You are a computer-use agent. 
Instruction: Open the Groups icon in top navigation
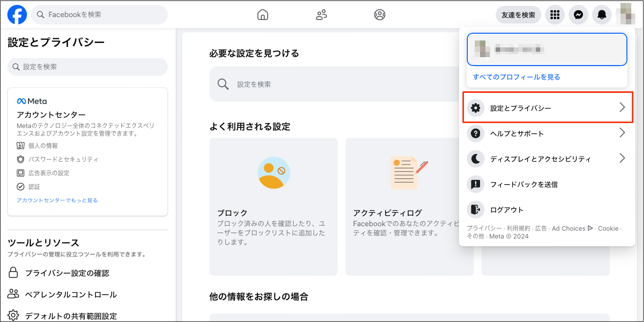[380, 15]
